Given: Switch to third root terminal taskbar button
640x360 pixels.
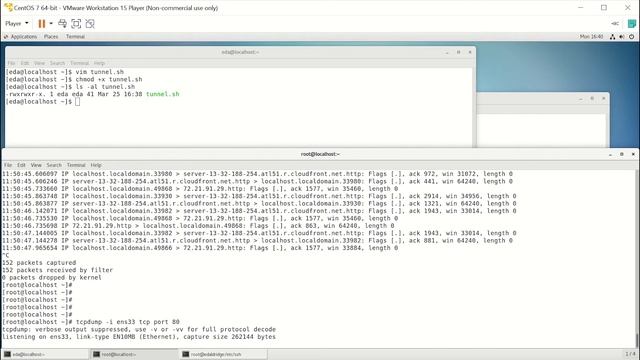Looking at the screenshot, I should coord(223,354).
